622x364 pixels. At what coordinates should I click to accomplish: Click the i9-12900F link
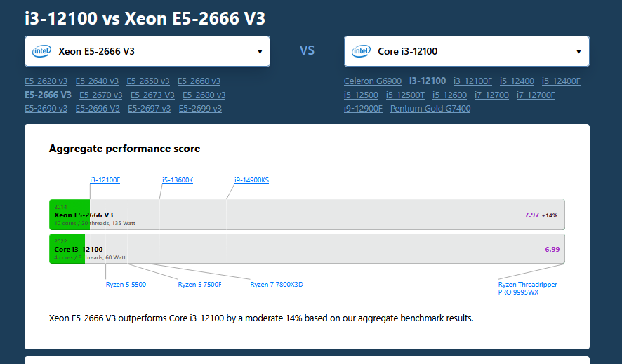point(363,109)
